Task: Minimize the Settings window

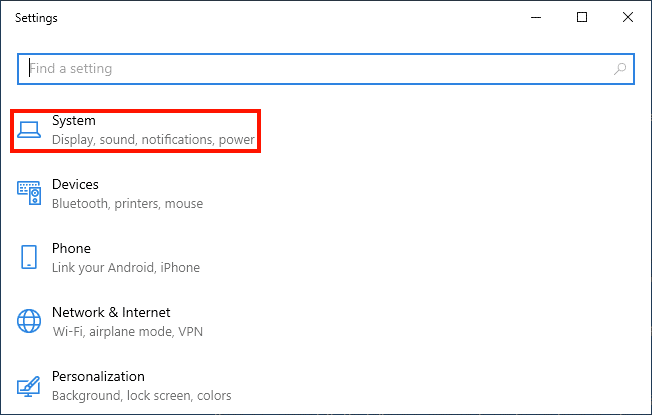Action: click(536, 17)
